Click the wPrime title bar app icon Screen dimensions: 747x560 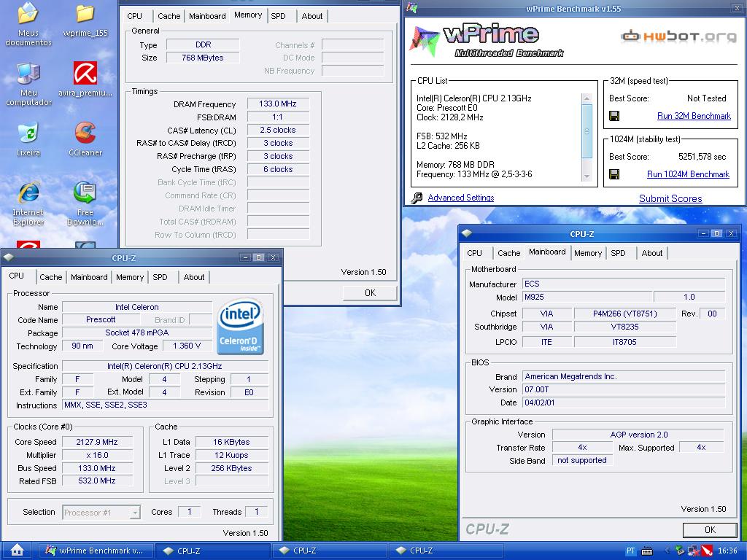pos(411,7)
